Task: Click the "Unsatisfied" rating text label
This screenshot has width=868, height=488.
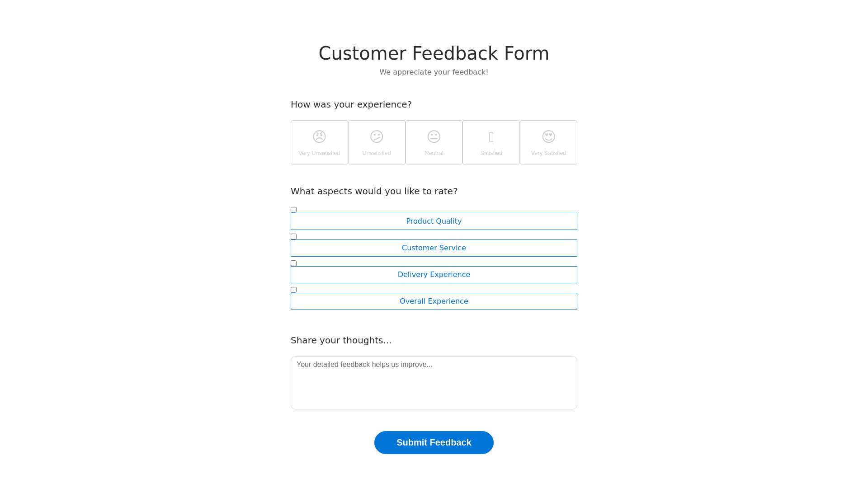Action: [377, 153]
